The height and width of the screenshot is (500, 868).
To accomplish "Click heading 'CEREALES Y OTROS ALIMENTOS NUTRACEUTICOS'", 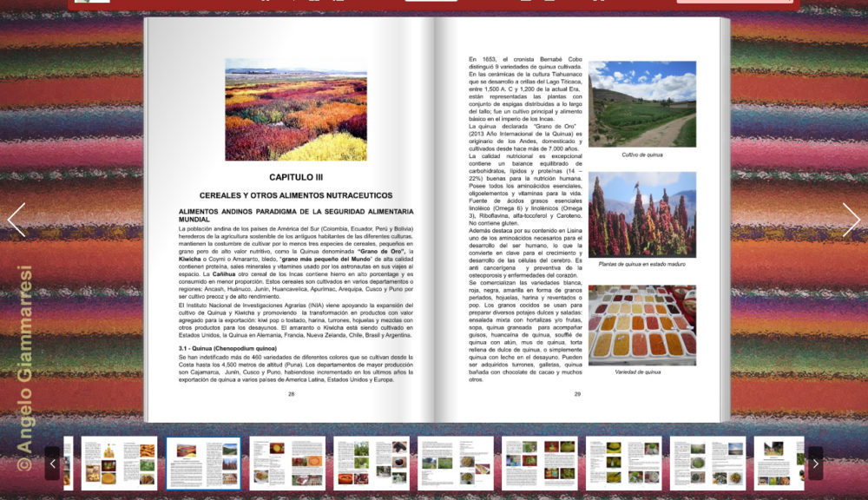I will (x=296, y=195).
